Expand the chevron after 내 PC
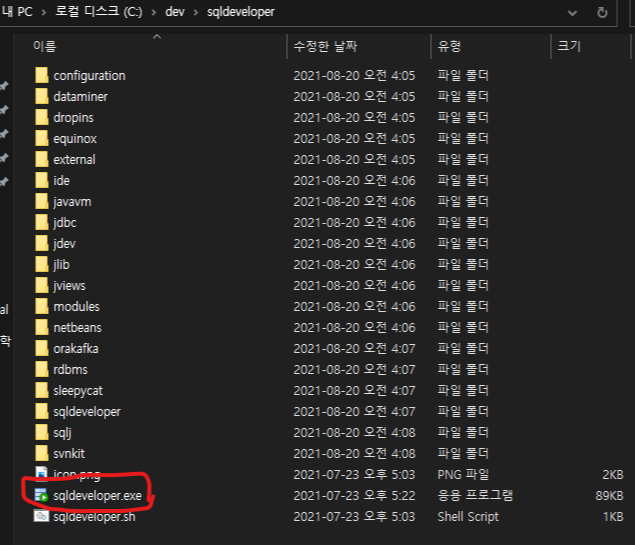 [x=43, y=13]
